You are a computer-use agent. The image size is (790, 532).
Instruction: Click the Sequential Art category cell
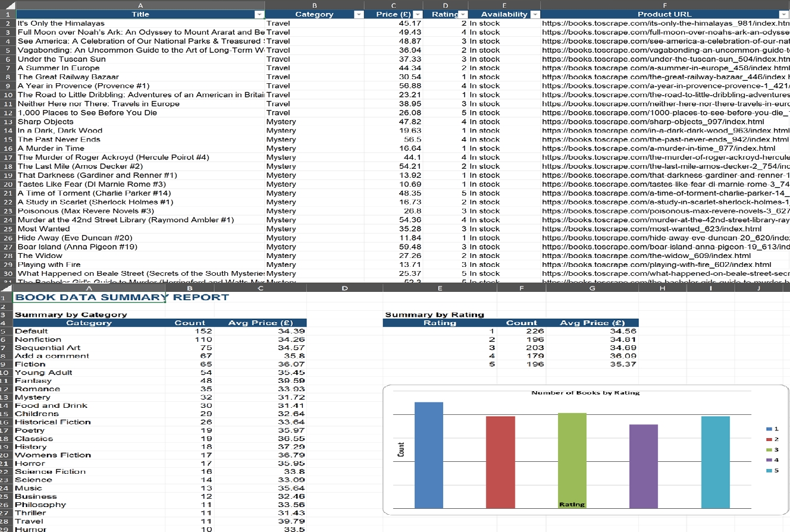click(89, 348)
